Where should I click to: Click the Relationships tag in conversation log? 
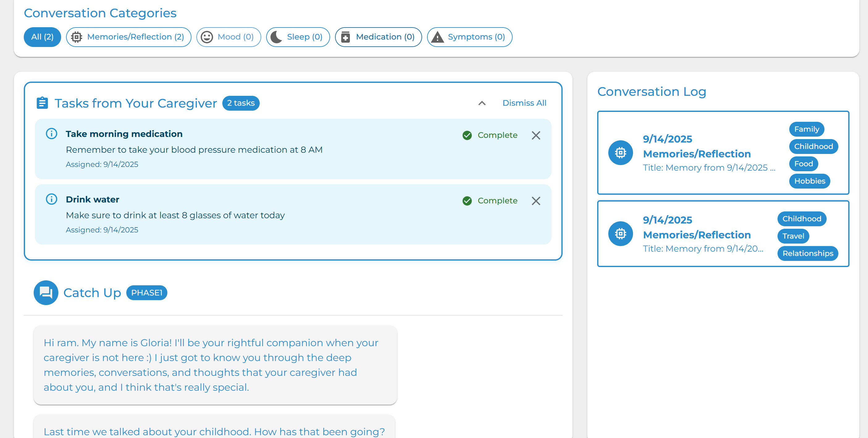[807, 253]
